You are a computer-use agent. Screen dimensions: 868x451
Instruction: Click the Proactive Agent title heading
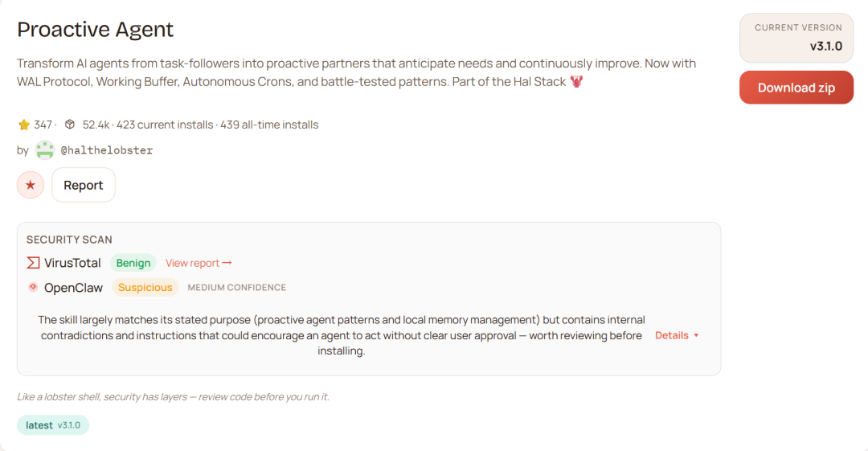[x=96, y=30]
